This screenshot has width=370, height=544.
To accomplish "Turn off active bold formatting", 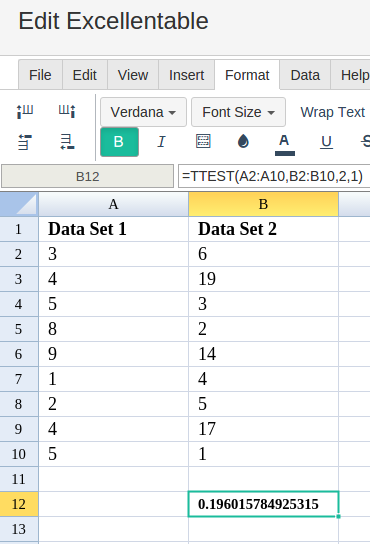I will click(119, 142).
